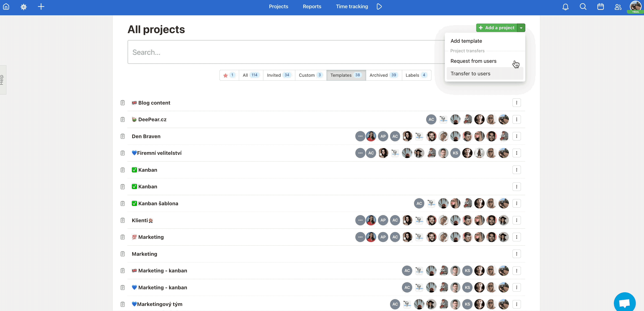
Task: Click the add new item plus icon
Action: click(41, 7)
